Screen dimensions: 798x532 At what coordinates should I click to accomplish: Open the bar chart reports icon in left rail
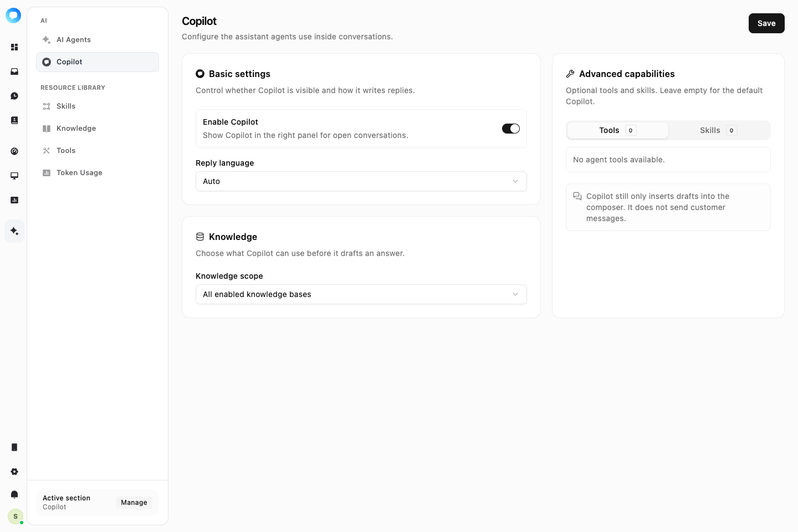14,200
